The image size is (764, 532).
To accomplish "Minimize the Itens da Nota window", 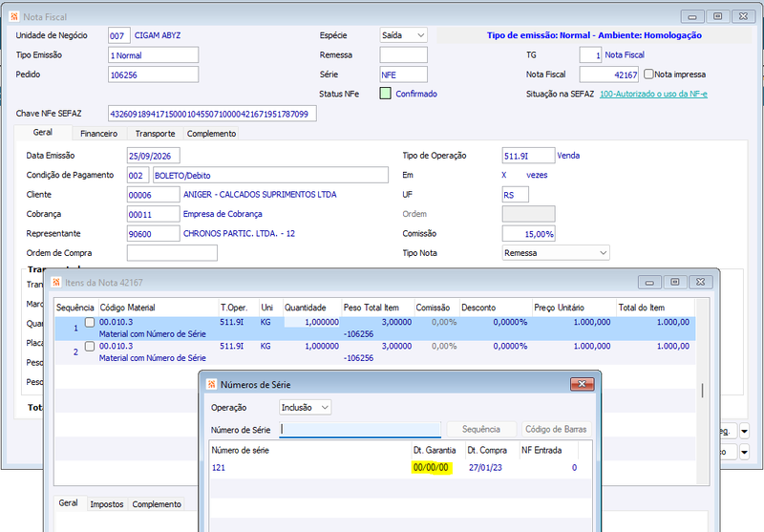I will point(649,282).
